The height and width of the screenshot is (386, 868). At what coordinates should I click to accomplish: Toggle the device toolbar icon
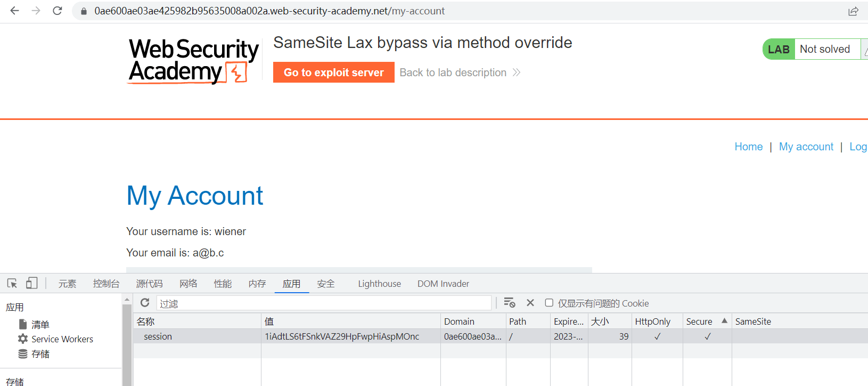coord(32,283)
